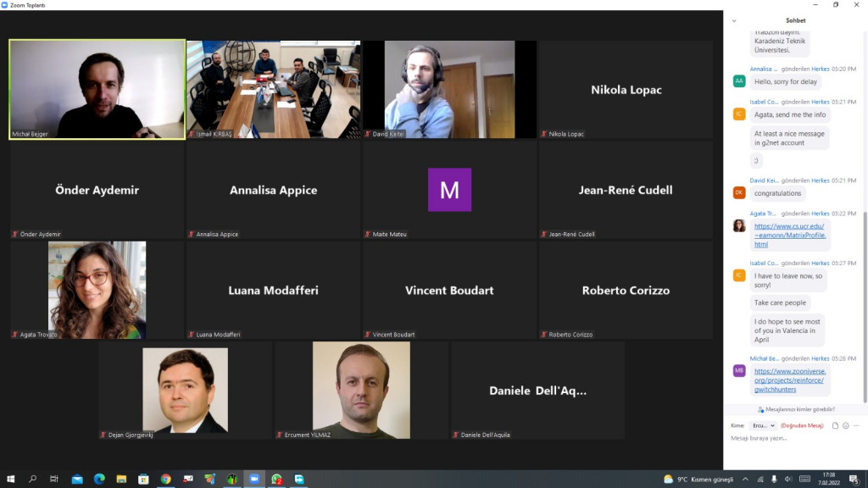The height and width of the screenshot is (488, 868).
Task: Attach a file in the chat panel
Action: (835, 425)
